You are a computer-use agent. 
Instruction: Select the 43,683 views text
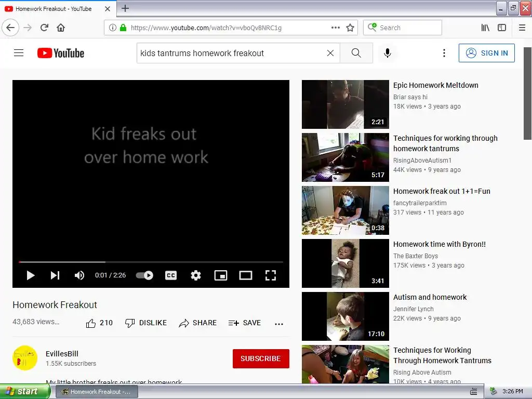[36, 322]
